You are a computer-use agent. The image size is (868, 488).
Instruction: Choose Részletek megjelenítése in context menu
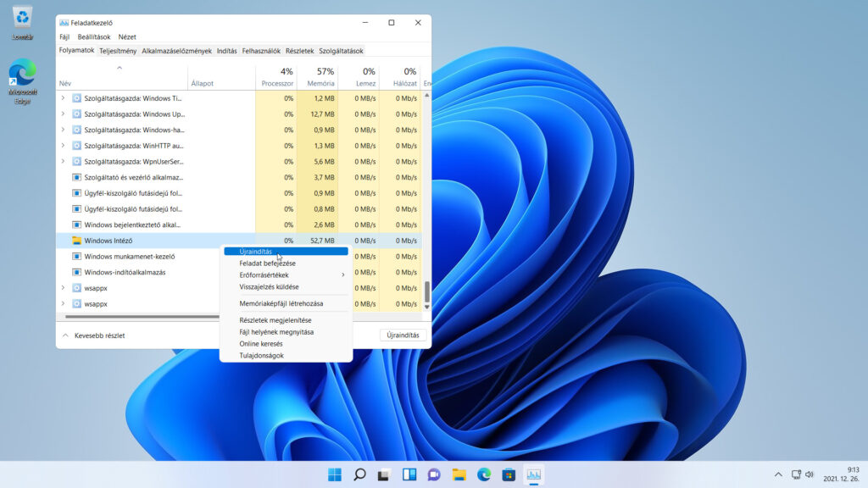(286, 319)
